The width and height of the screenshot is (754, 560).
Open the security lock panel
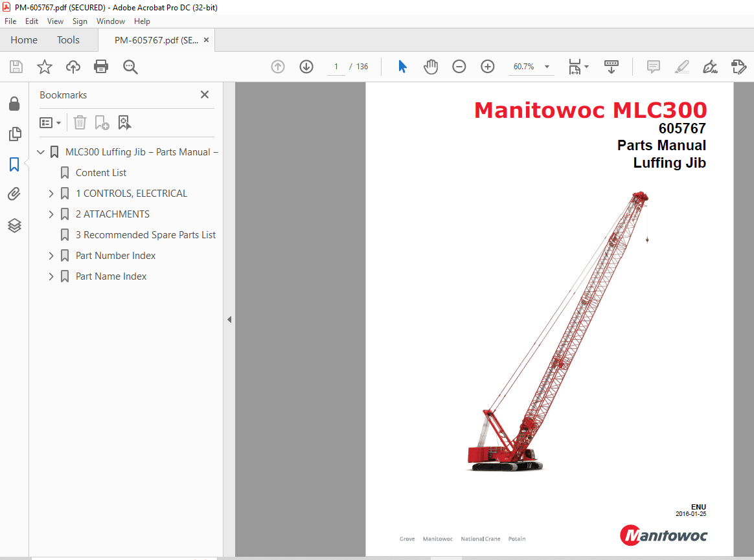(x=14, y=104)
